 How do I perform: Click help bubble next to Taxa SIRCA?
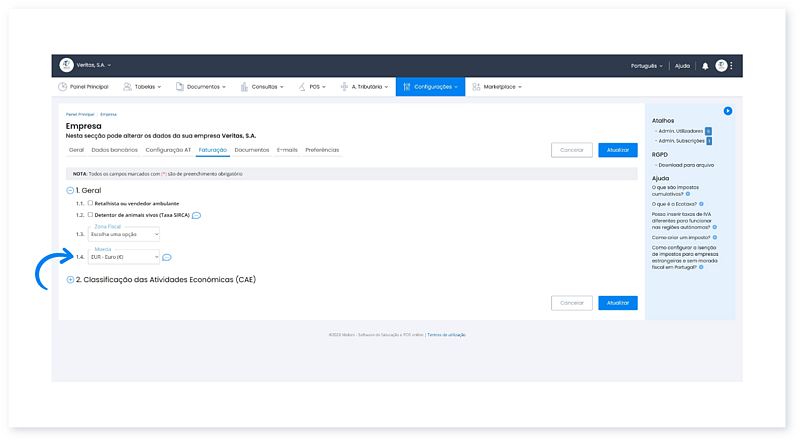pyautogui.click(x=197, y=215)
